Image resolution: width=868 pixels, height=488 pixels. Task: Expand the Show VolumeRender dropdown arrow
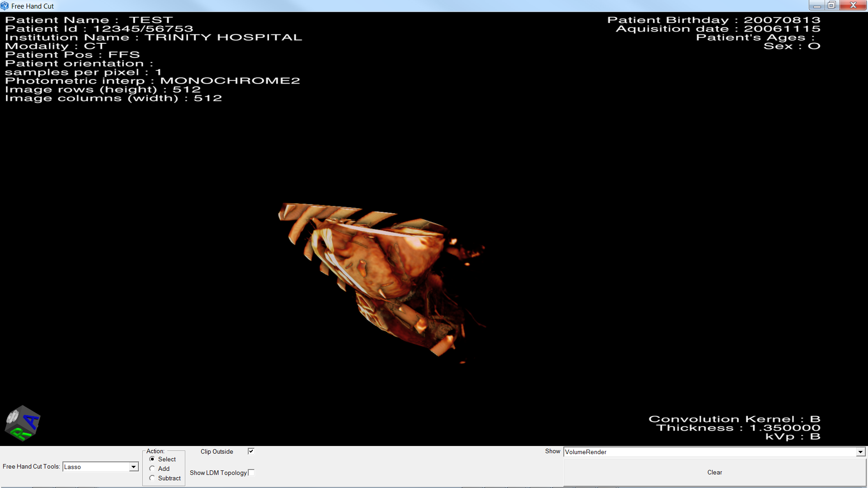click(860, 452)
